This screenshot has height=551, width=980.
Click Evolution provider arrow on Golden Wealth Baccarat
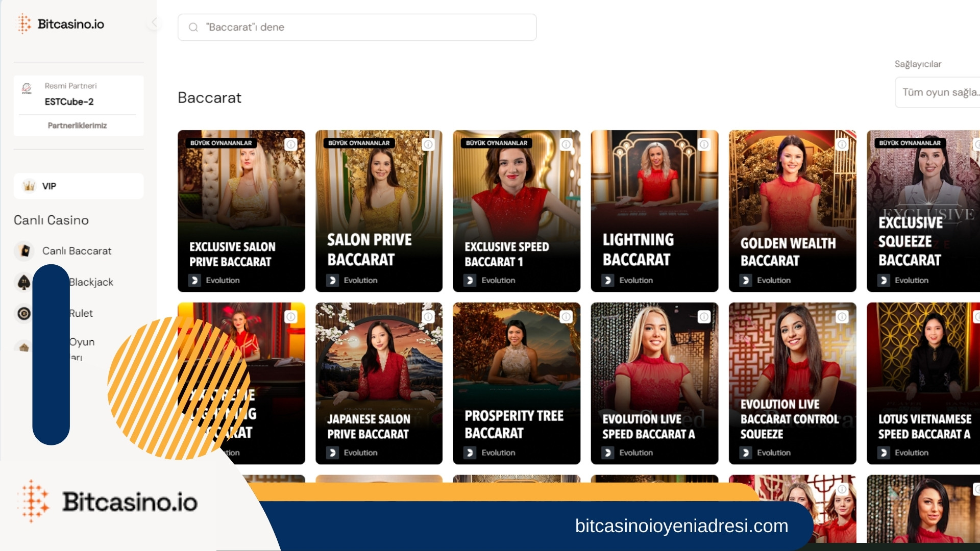[x=745, y=280]
